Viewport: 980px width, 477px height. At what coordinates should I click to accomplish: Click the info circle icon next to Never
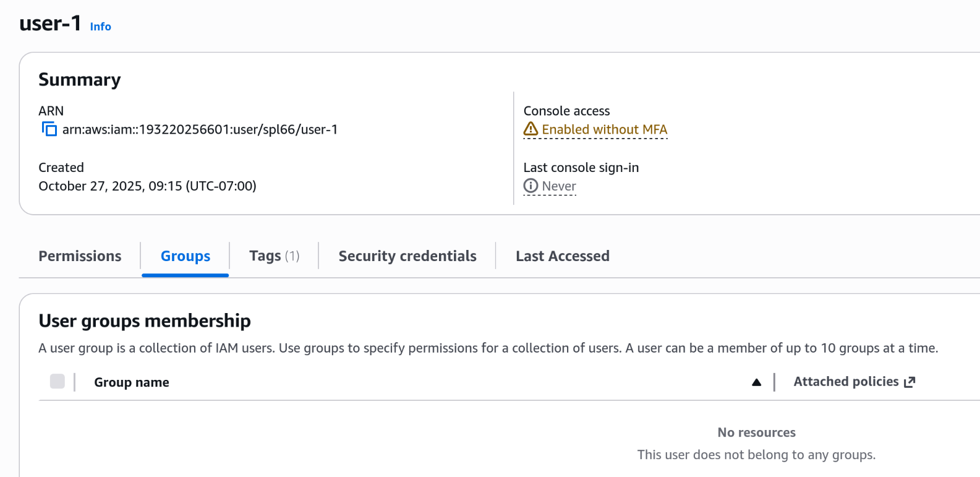click(530, 186)
